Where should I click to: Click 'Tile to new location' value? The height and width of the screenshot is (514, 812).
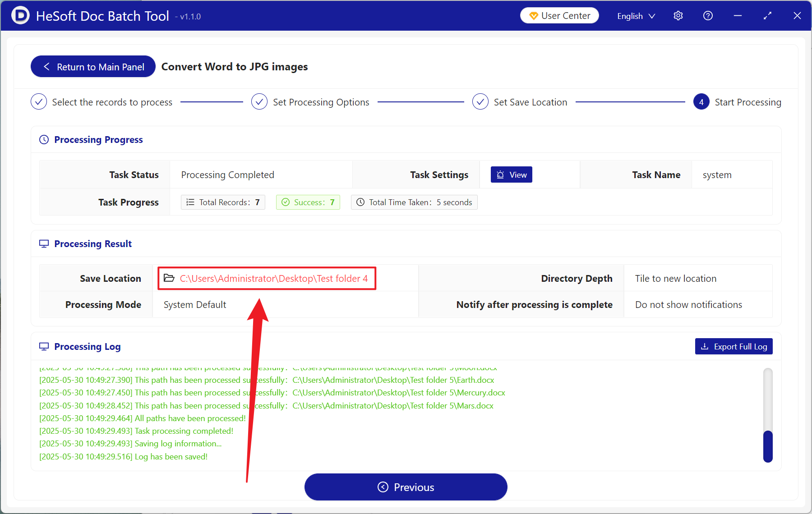[676, 279]
